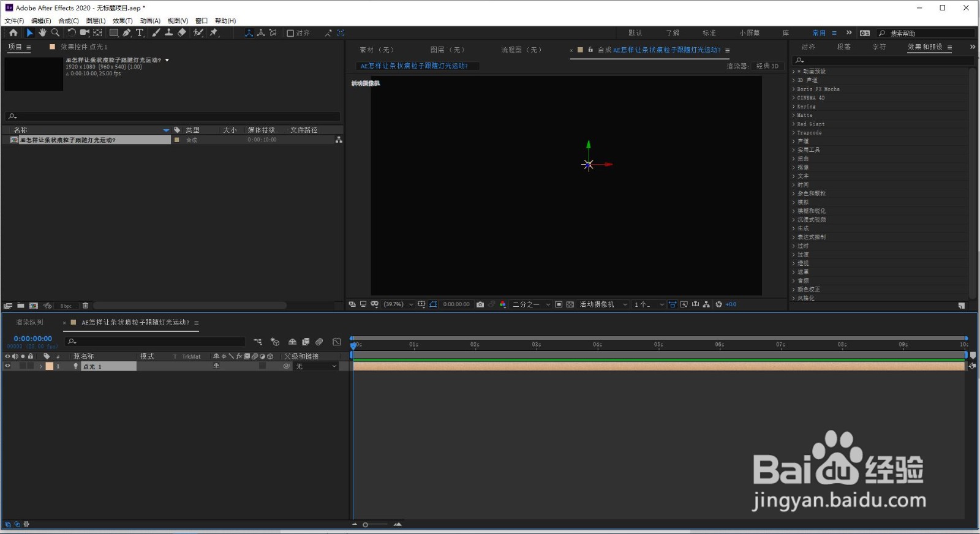980x534 pixels.
Task: Click the 经典 3D renderer button
Action: pos(767,66)
